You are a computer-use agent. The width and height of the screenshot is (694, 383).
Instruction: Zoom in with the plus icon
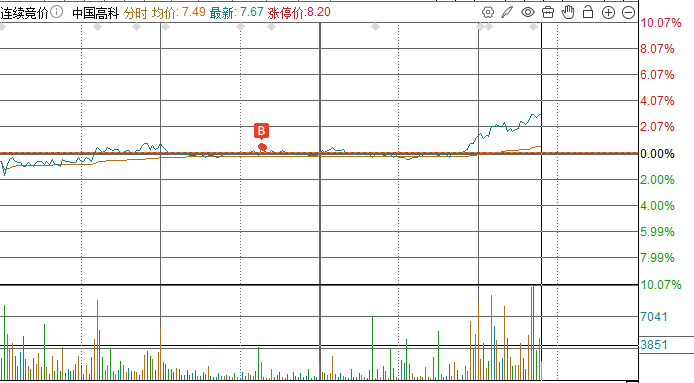(609, 12)
